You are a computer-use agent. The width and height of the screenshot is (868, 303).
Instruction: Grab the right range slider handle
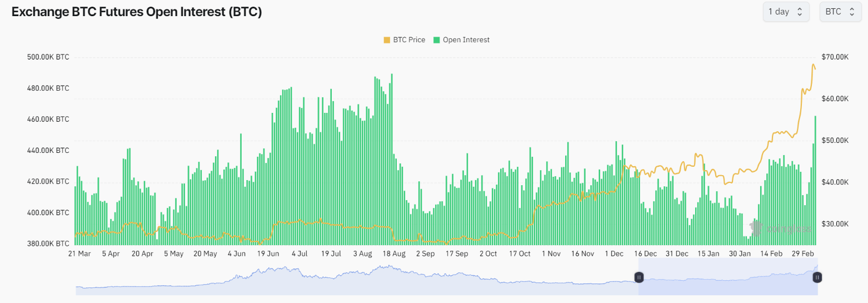[x=817, y=277]
